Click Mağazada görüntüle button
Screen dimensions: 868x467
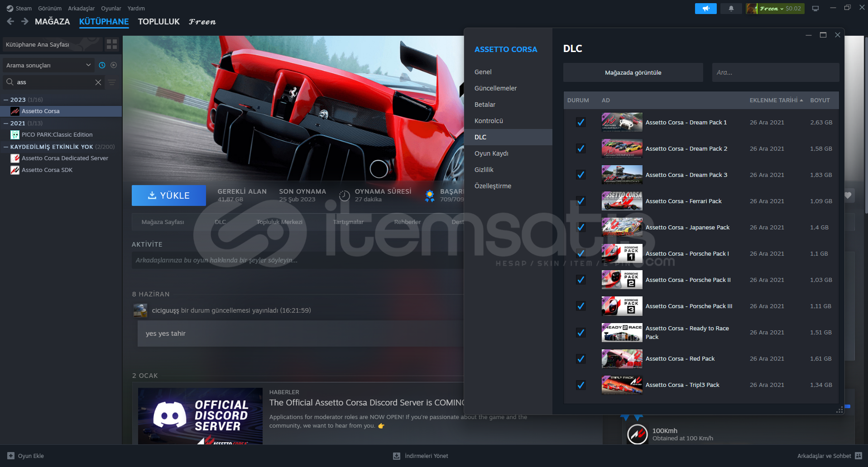click(x=633, y=72)
